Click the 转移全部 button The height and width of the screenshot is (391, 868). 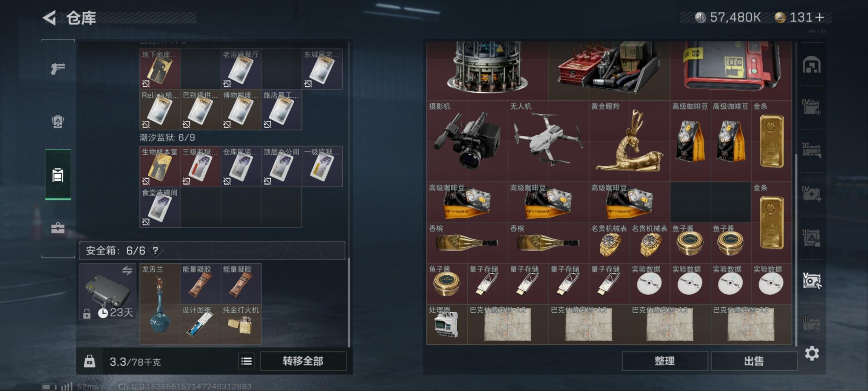pos(303,361)
